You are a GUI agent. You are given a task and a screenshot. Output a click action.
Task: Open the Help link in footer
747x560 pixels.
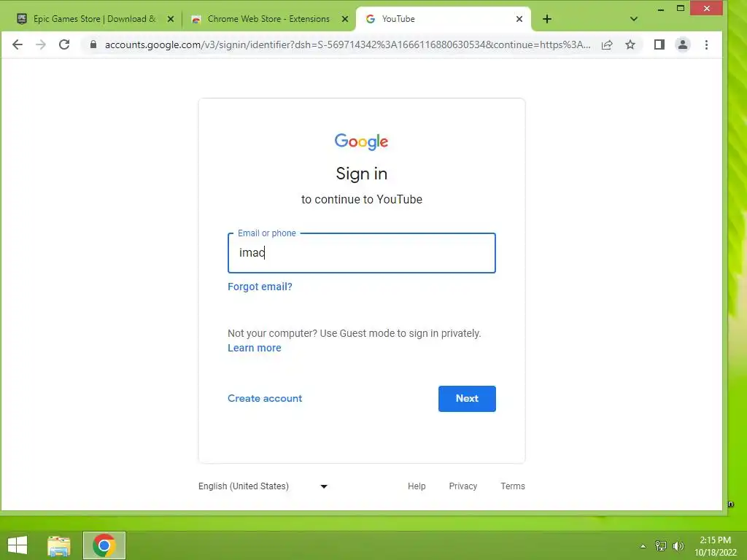[417, 486]
